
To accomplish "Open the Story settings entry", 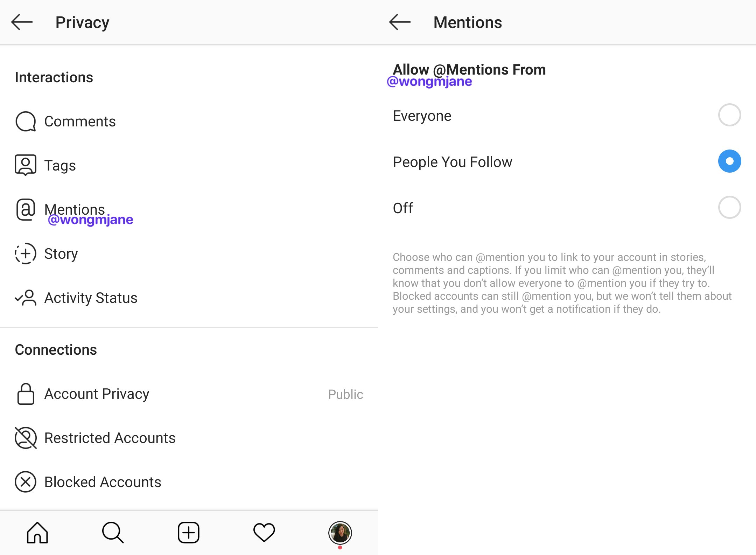I will pyautogui.click(x=189, y=254).
